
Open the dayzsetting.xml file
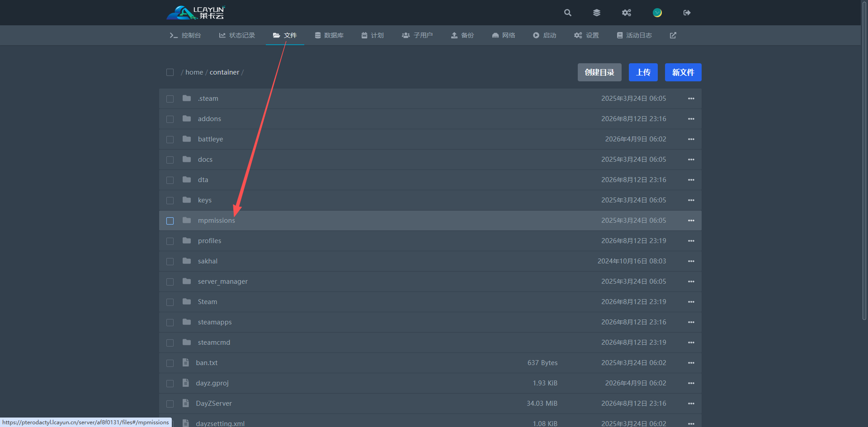tap(220, 423)
